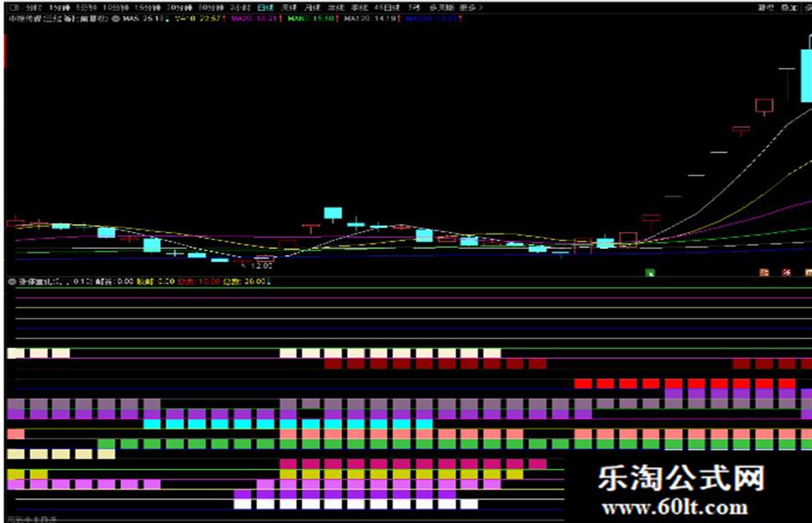The height and width of the screenshot is (523, 812).
Task: Click the cyan candle at the mid-chart peak
Action: (333, 213)
